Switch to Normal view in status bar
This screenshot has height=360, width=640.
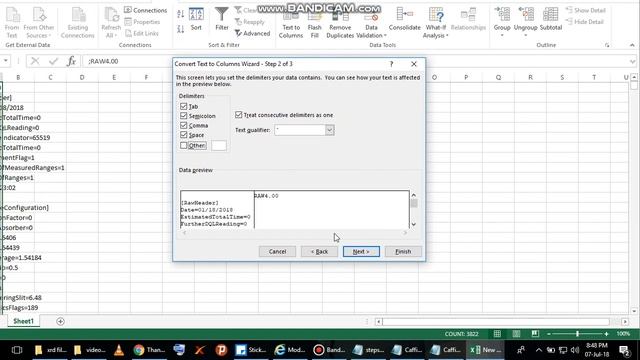coord(497,334)
